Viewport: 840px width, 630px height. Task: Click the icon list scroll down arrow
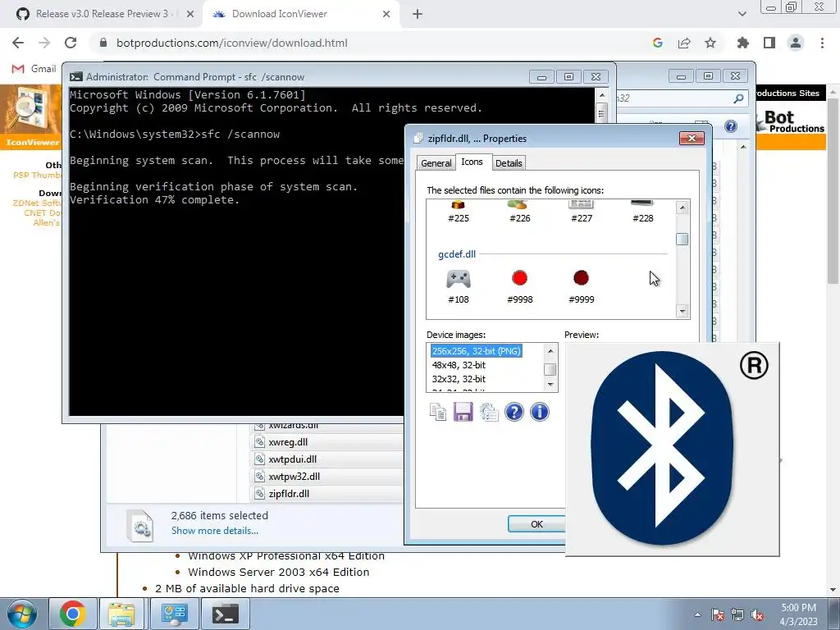(682, 311)
